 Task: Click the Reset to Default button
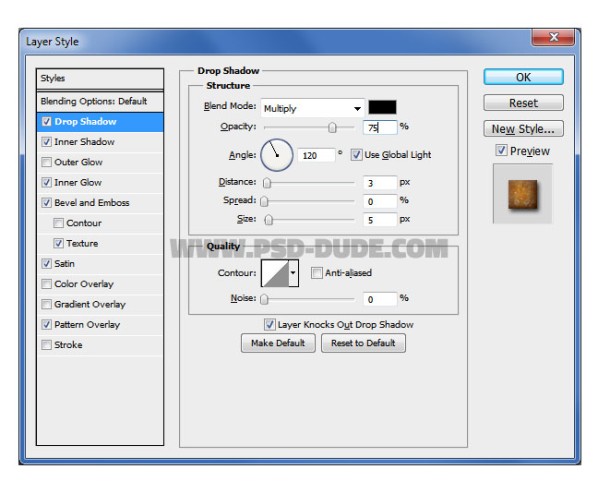pos(363,343)
